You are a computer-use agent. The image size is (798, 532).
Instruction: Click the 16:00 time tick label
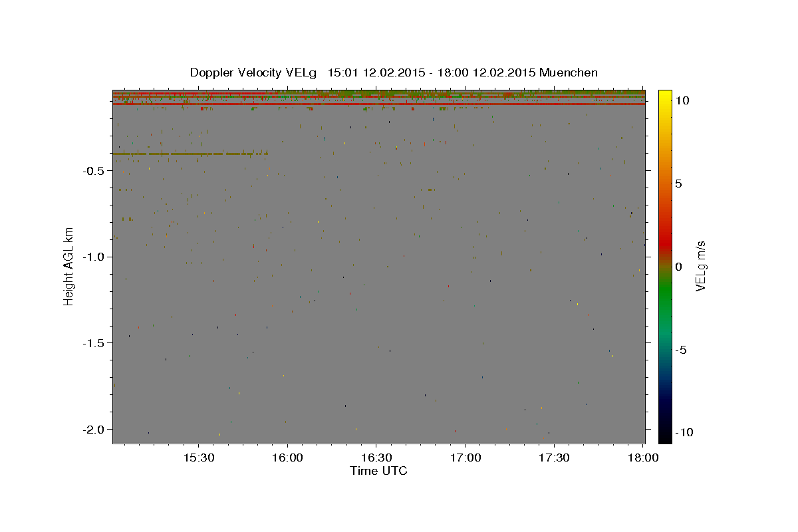click(287, 458)
